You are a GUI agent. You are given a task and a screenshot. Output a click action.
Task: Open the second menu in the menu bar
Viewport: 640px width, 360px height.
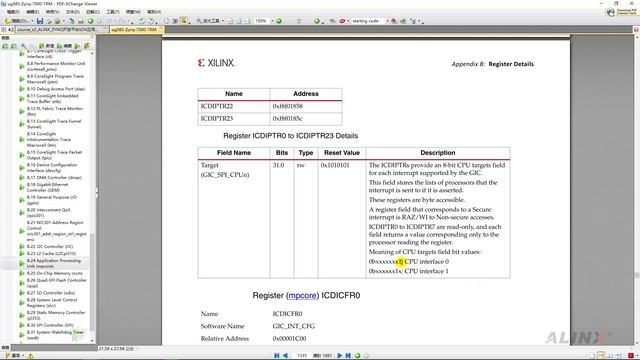coord(33,12)
